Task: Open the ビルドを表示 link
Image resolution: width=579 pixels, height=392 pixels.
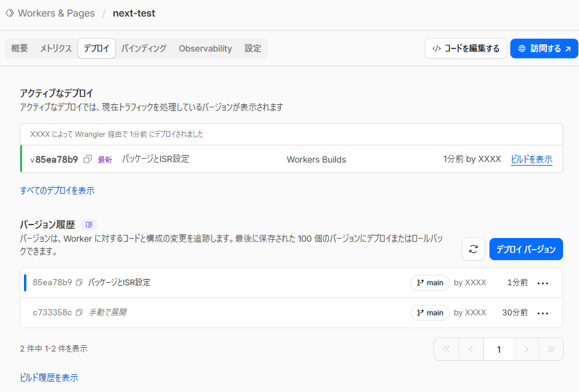Action: (531, 159)
